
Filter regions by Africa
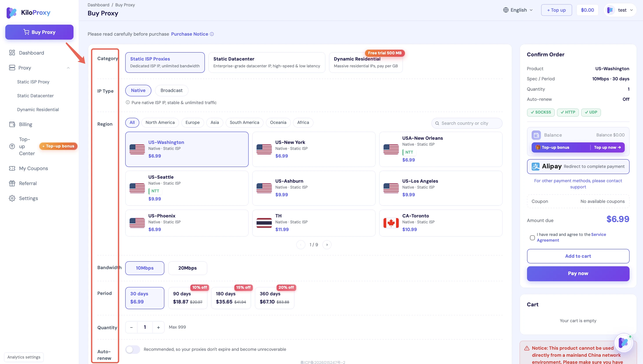pyautogui.click(x=303, y=123)
